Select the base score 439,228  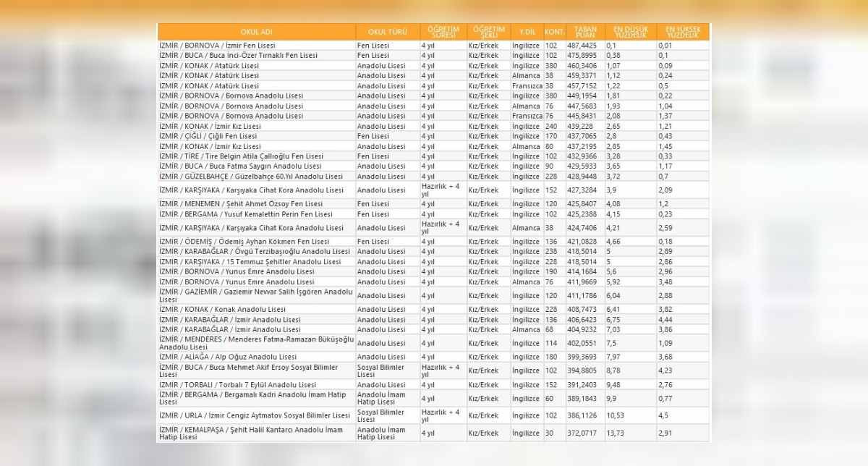coord(579,127)
